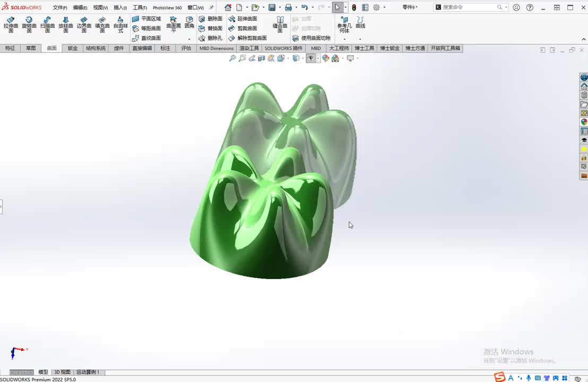
Task: Open the 视图(V) menu
Action: [100, 7]
